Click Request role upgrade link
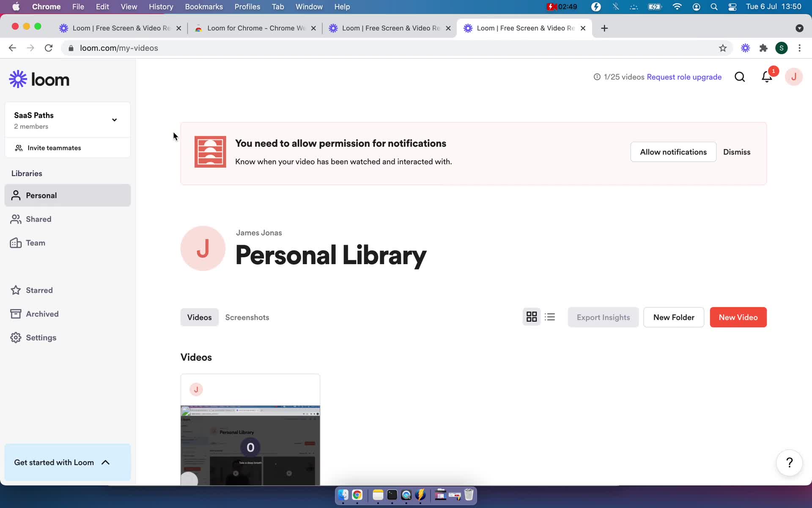Image resolution: width=812 pixels, height=508 pixels. (684, 77)
